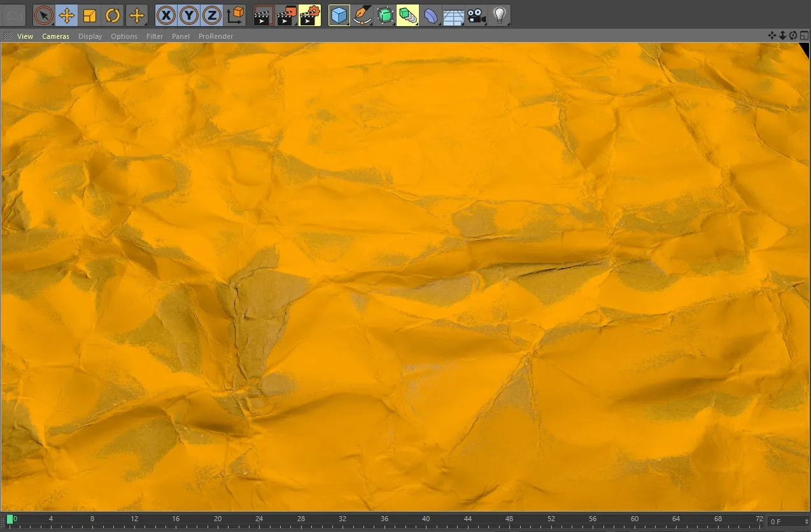This screenshot has height=532, width=811.
Task: Activate the Move tool
Action: 66,15
